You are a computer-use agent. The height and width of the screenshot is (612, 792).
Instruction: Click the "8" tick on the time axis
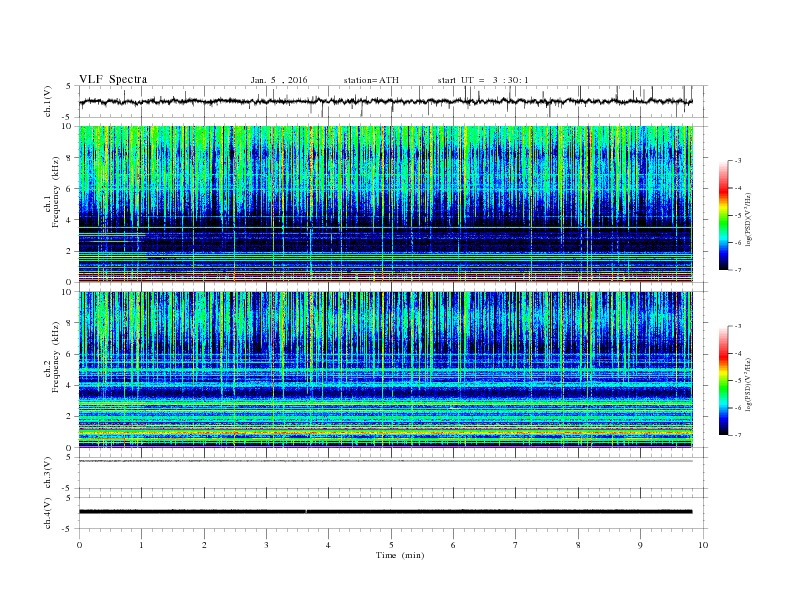(x=578, y=545)
